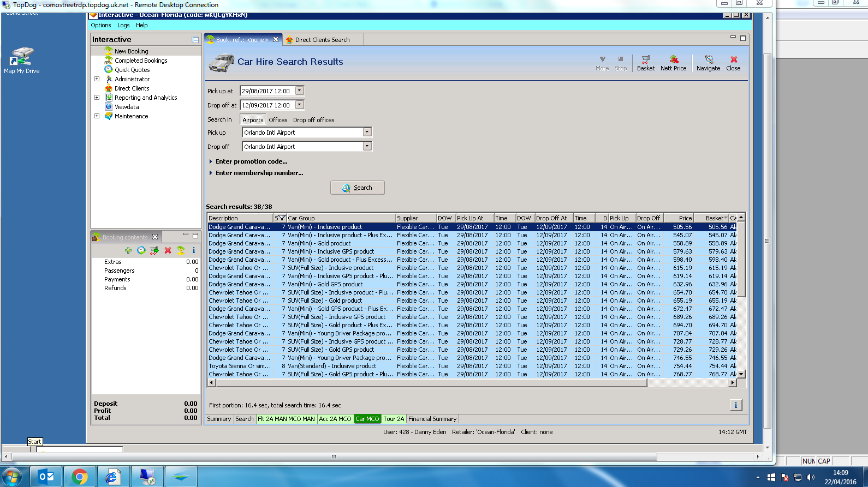Open Google Chrome from the taskbar

click(80, 477)
